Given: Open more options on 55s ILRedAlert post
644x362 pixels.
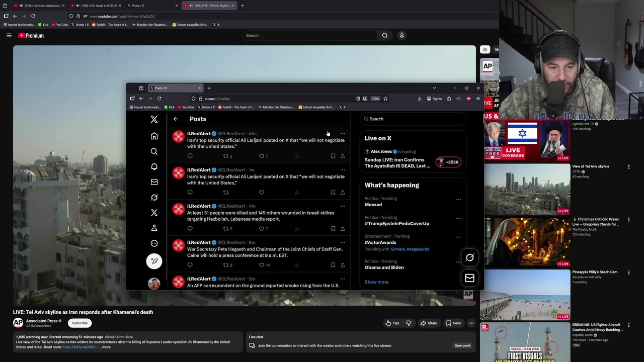Looking at the screenshot, I should pos(343,134).
